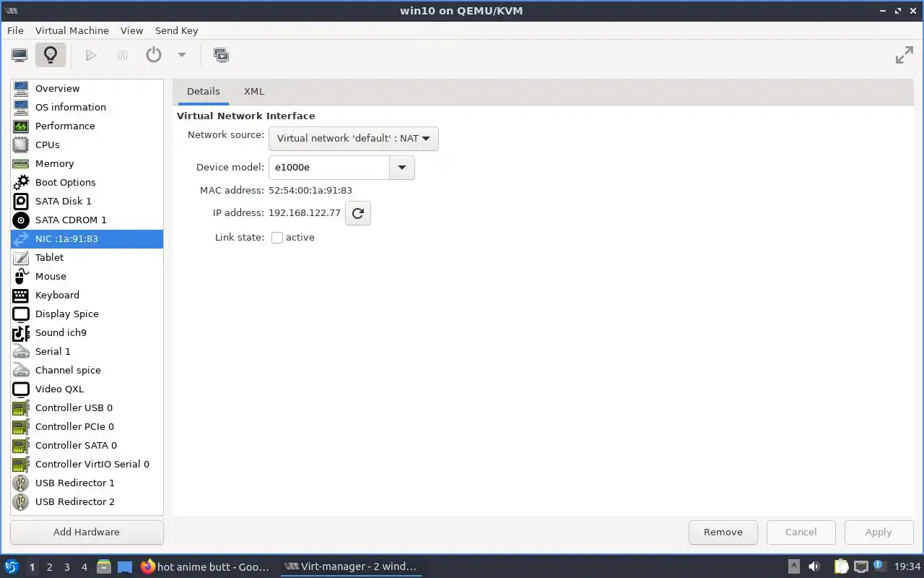Screen dimensions: 924x578
Task: Open Performance hardware entry
Action: (x=87, y=126)
